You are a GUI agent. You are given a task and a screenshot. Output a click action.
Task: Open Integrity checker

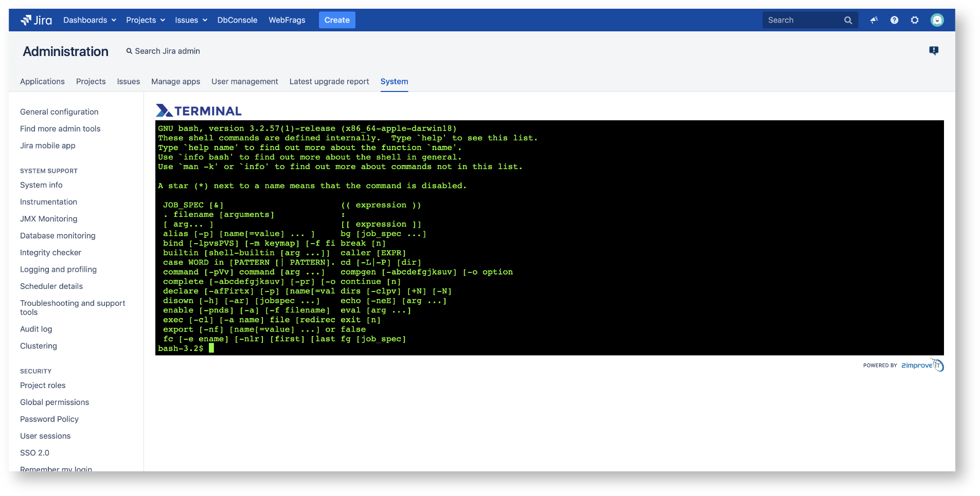pos(50,252)
